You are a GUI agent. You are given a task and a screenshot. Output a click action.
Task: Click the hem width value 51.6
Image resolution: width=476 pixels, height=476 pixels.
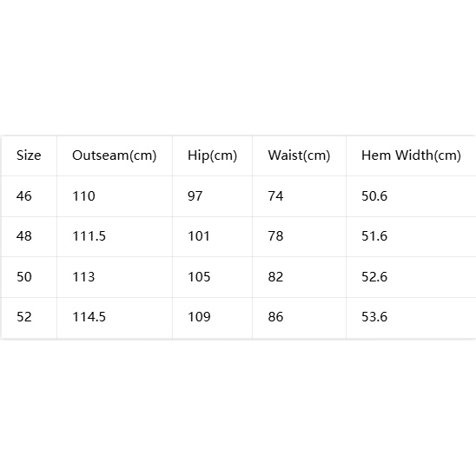pos(374,236)
